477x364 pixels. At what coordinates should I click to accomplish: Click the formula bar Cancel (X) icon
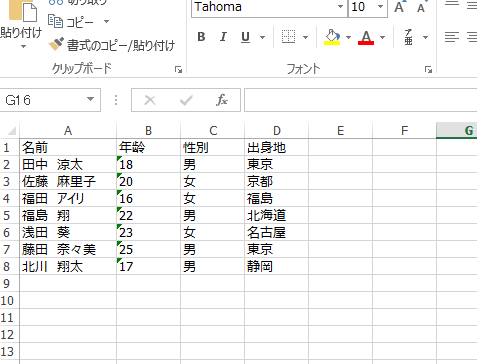click(x=150, y=100)
